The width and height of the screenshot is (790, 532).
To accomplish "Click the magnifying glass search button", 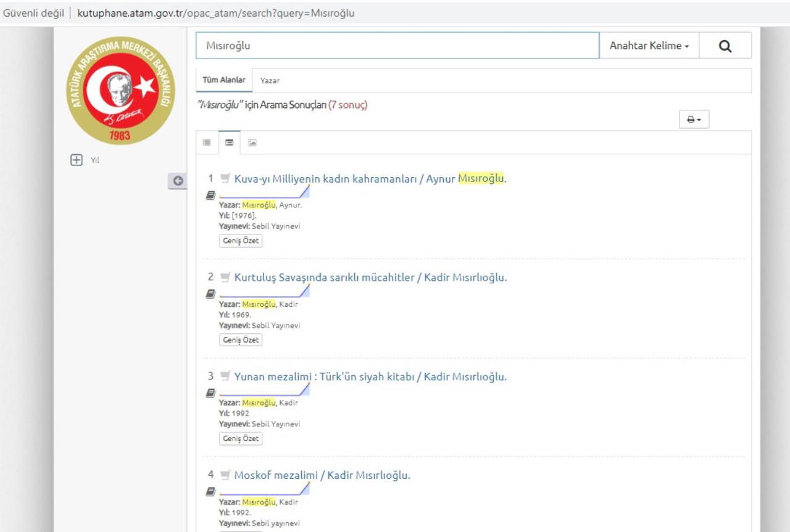I will point(725,46).
